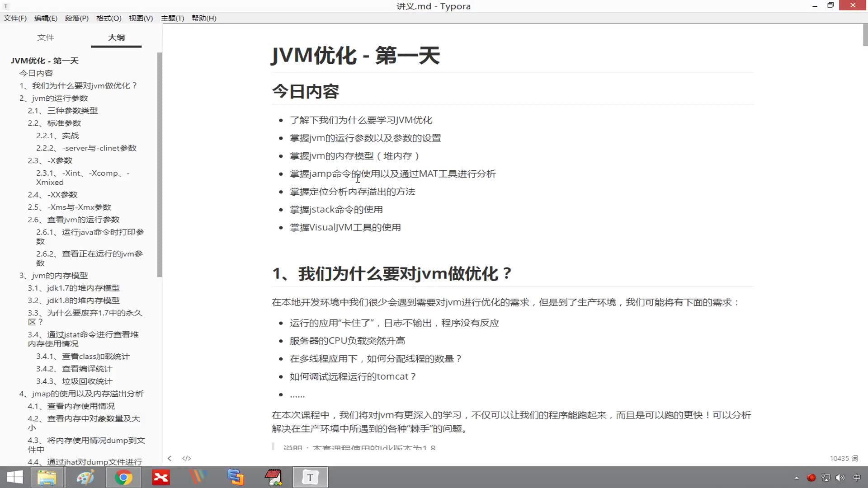This screenshot has height=488, width=868.
Task: Place cursor in heading 今日内容
Action: click(306, 92)
